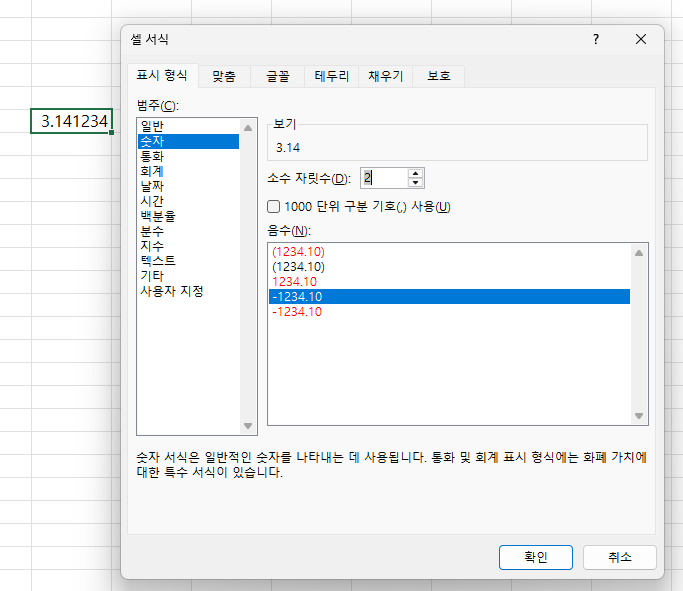Select the 표시 형식 tab

pyautogui.click(x=162, y=75)
